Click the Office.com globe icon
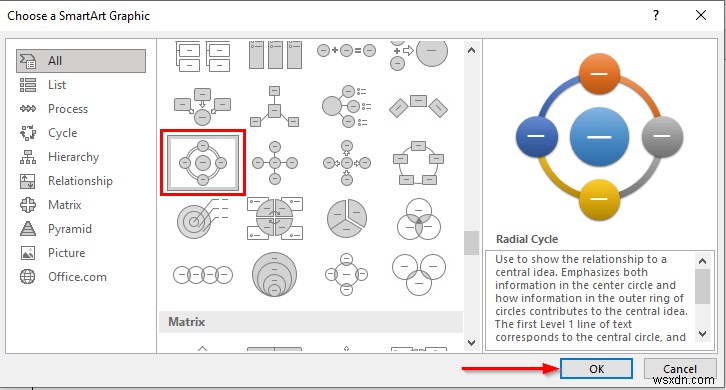726x390 pixels. 28,277
